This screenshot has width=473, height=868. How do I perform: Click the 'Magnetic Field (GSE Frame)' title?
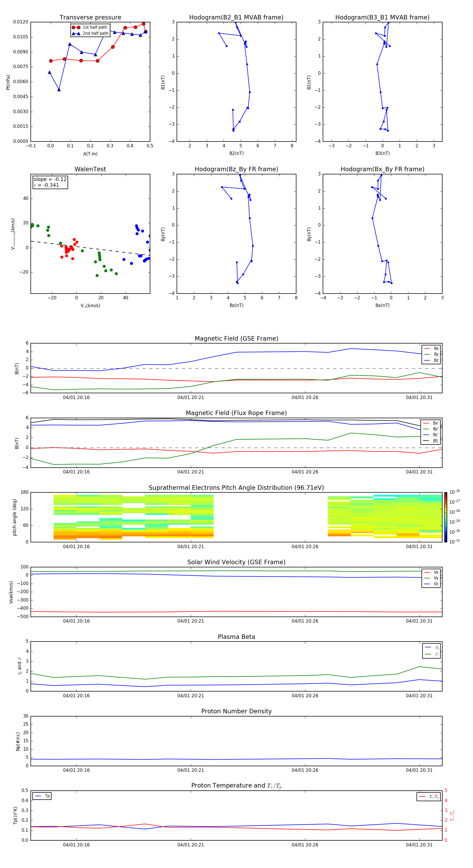236,339
